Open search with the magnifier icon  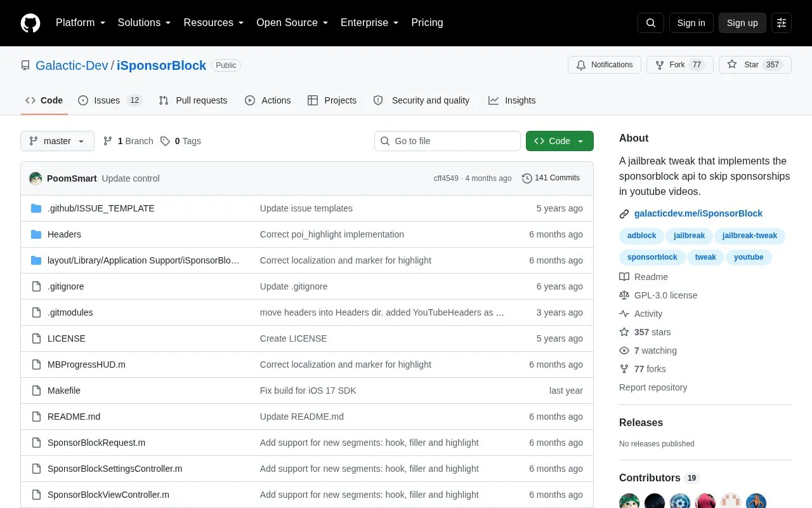point(651,23)
